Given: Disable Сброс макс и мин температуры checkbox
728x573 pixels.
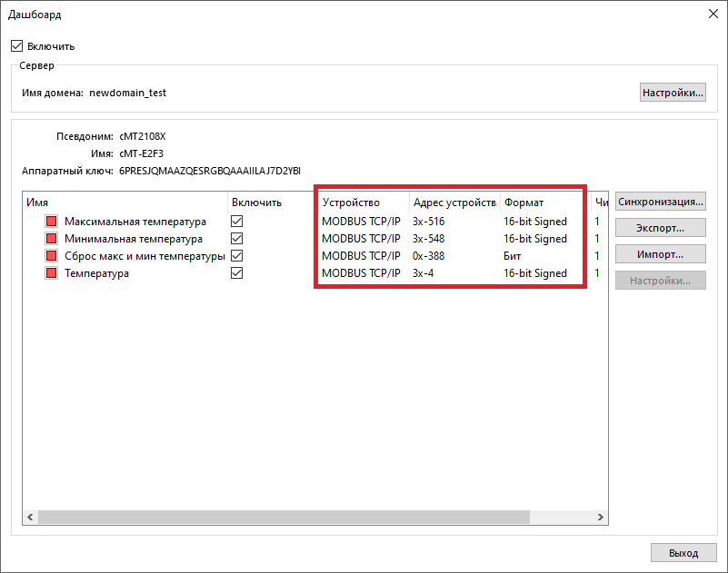Looking at the screenshot, I should (x=237, y=256).
